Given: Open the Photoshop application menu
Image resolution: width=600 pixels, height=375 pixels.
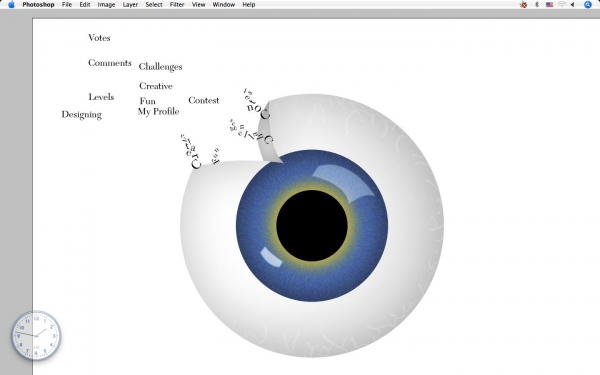Looking at the screenshot, I should click(x=38, y=5).
